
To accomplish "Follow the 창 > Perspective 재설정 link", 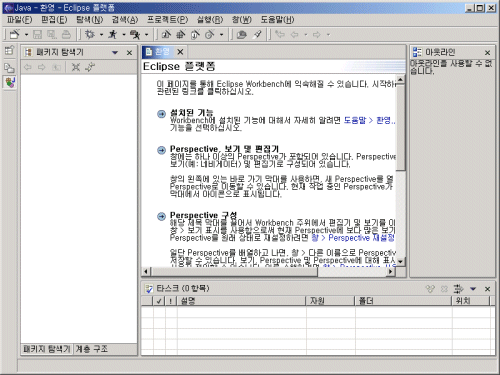I will tap(353, 238).
